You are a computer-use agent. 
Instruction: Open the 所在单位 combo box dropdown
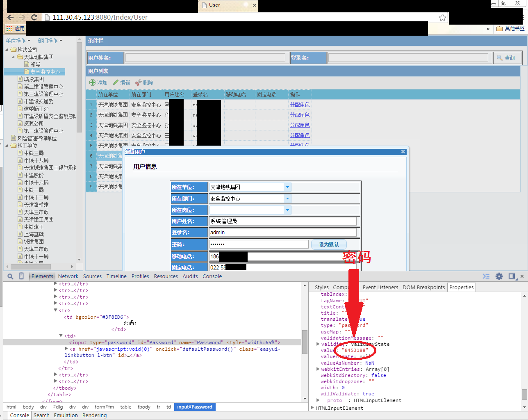click(287, 187)
